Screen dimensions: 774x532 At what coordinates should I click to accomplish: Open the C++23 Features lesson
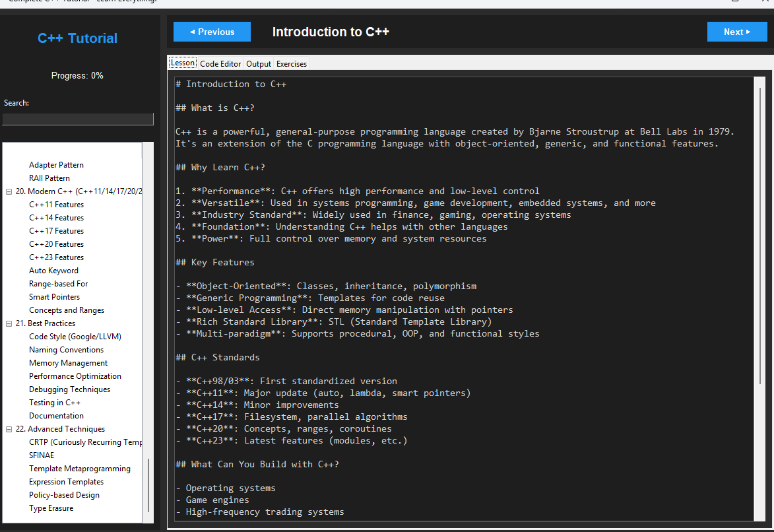pyautogui.click(x=56, y=257)
